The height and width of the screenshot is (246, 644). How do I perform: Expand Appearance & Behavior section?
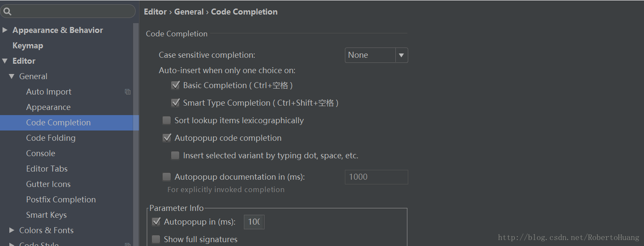[5, 30]
